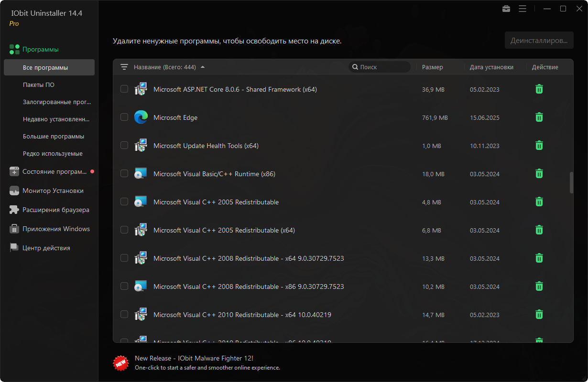Viewport: 588px width, 382px height.
Task: Click trash icon for Microsoft Edge
Action: click(x=539, y=117)
